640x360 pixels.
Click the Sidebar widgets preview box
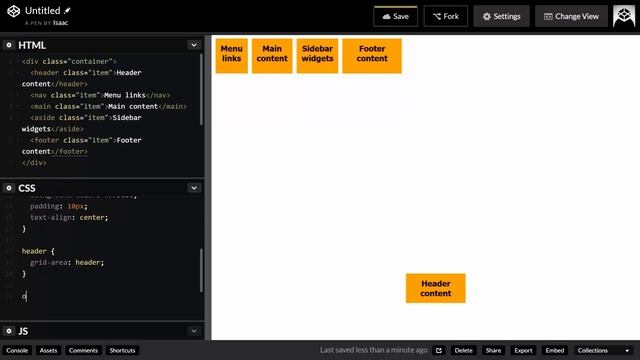coord(317,56)
